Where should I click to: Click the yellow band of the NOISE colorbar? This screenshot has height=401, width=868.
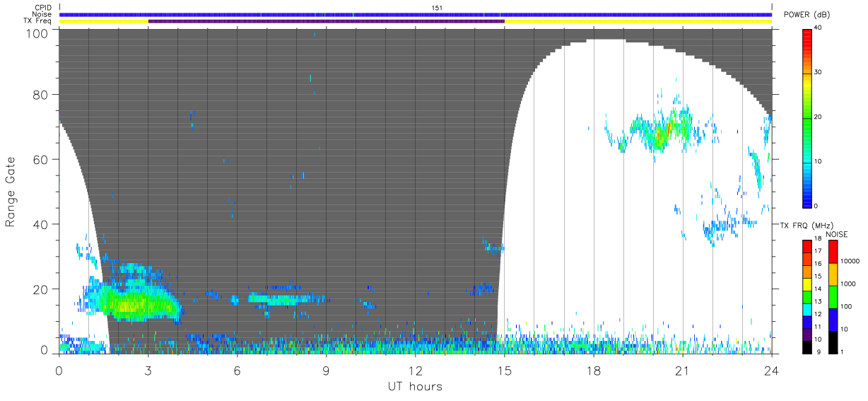833,274
